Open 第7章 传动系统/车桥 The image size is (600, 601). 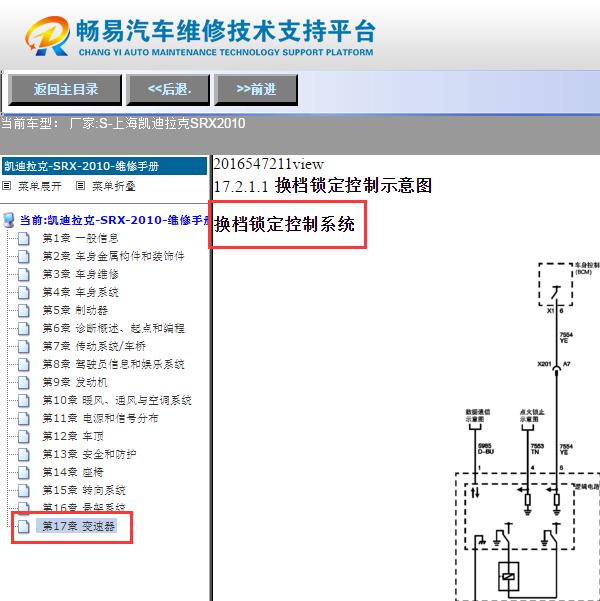(94, 346)
